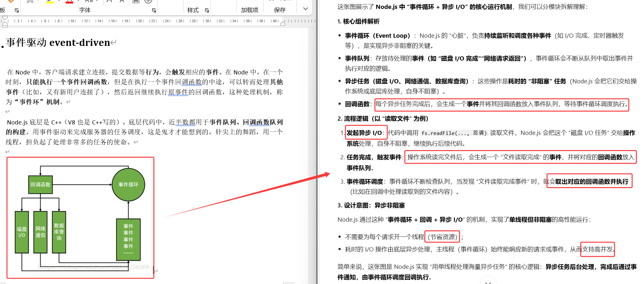
Task: Click the inline code fs.readFile(..., 回调)
Action: (454, 133)
